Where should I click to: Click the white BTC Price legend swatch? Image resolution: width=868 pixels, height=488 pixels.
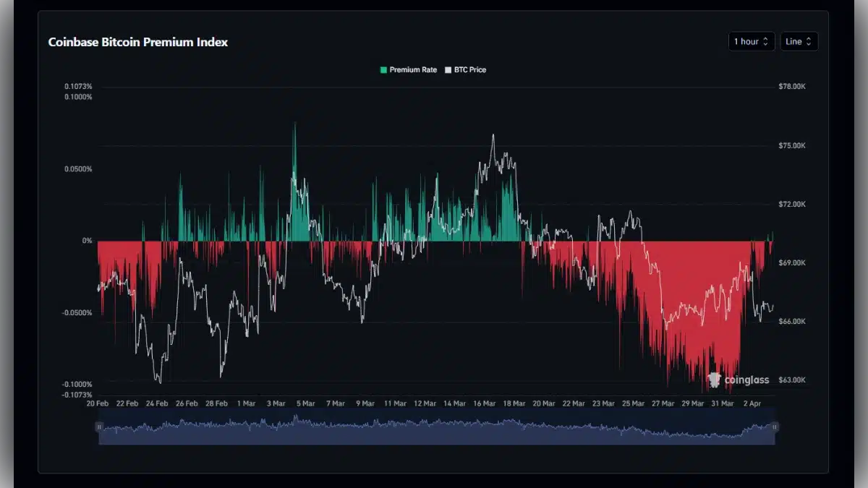[x=447, y=69]
